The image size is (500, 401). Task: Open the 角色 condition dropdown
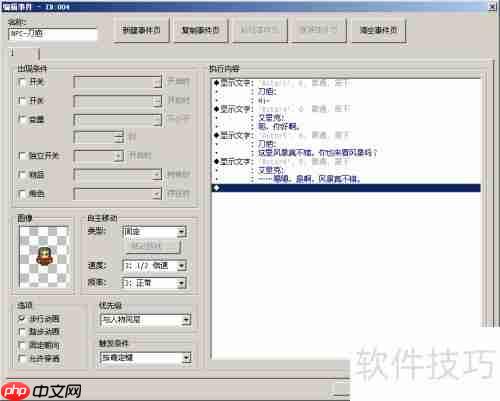[118, 194]
